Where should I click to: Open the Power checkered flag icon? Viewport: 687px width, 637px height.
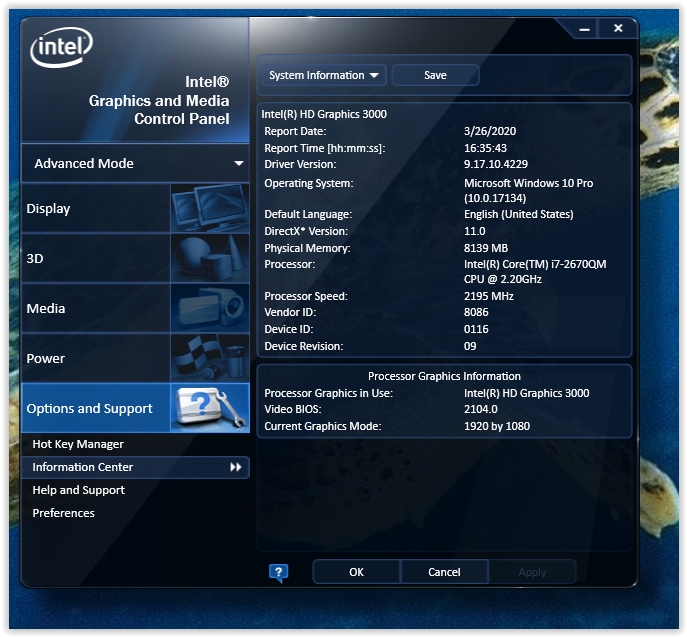point(210,358)
